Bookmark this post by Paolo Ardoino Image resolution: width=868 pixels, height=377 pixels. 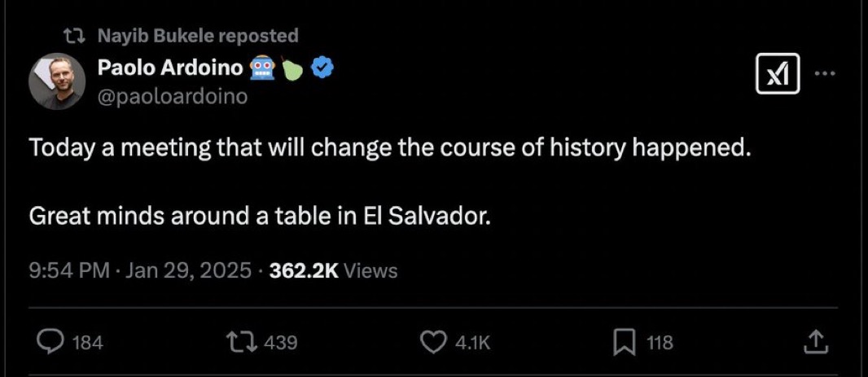pos(623,343)
